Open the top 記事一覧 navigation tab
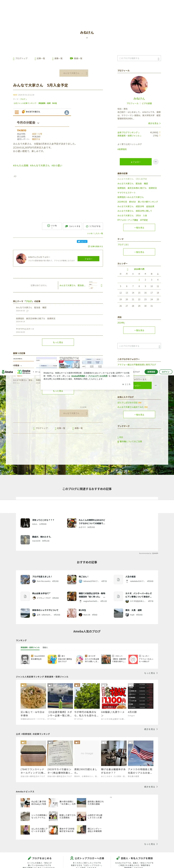Screen dimensions: 174x868 tap(40, 58)
